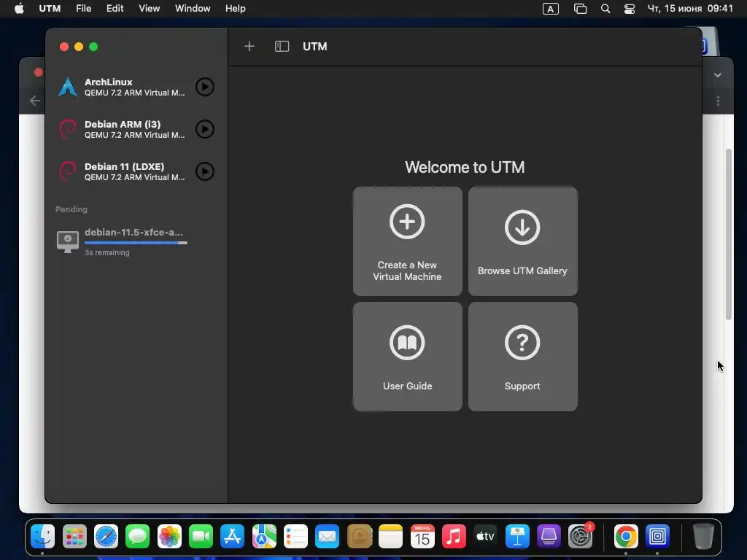Click the Debian ARM (i3) swirl icon
The image size is (747, 560).
pos(68,129)
